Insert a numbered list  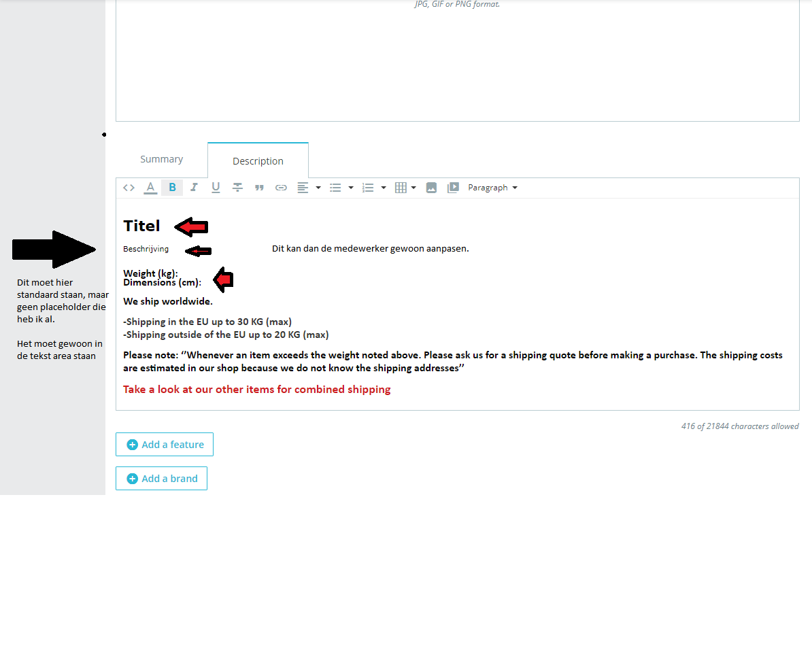(368, 188)
